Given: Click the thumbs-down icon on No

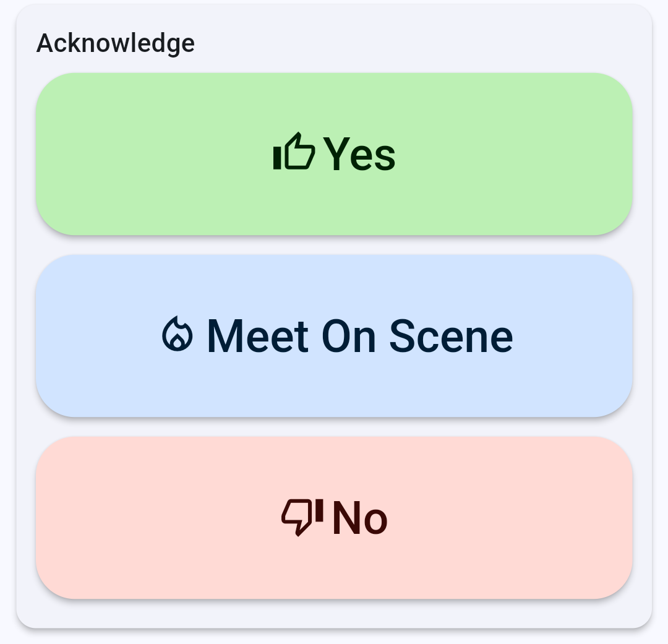Looking at the screenshot, I should (x=302, y=517).
